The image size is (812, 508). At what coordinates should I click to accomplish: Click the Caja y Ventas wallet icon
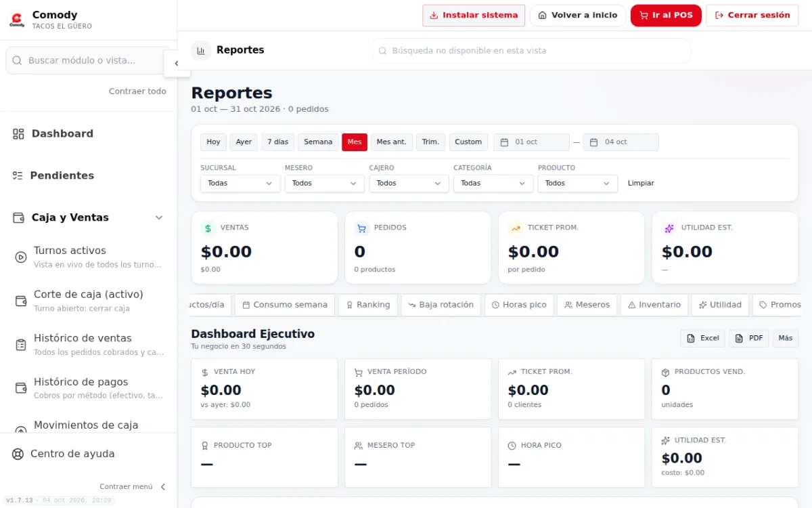(x=18, y=217)
